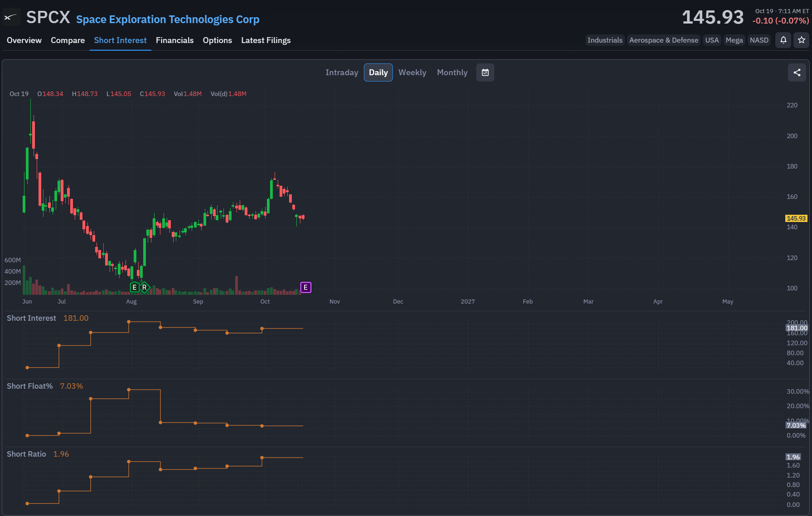Click the Industrials sector tag
The width and height of the screenshot is (812, 516).
coord(604,40)
